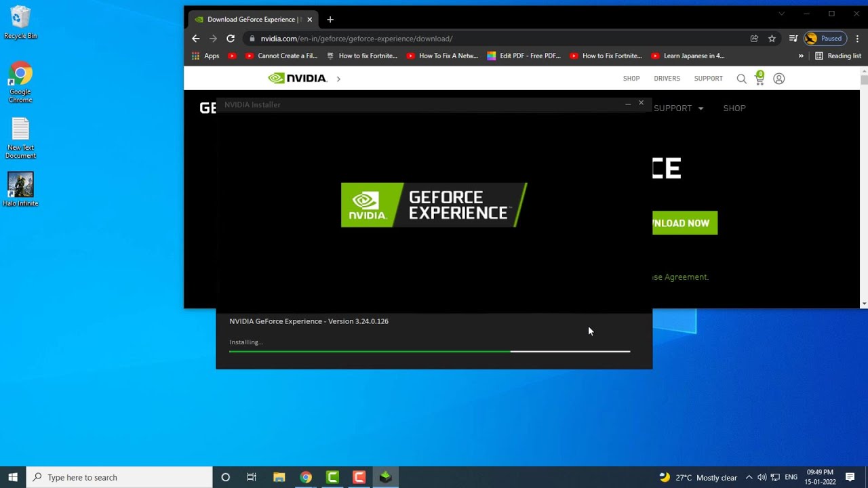Open File Explorer from taskbar
The height and width of the screenshot is (488, 868).
click(279, 477)
